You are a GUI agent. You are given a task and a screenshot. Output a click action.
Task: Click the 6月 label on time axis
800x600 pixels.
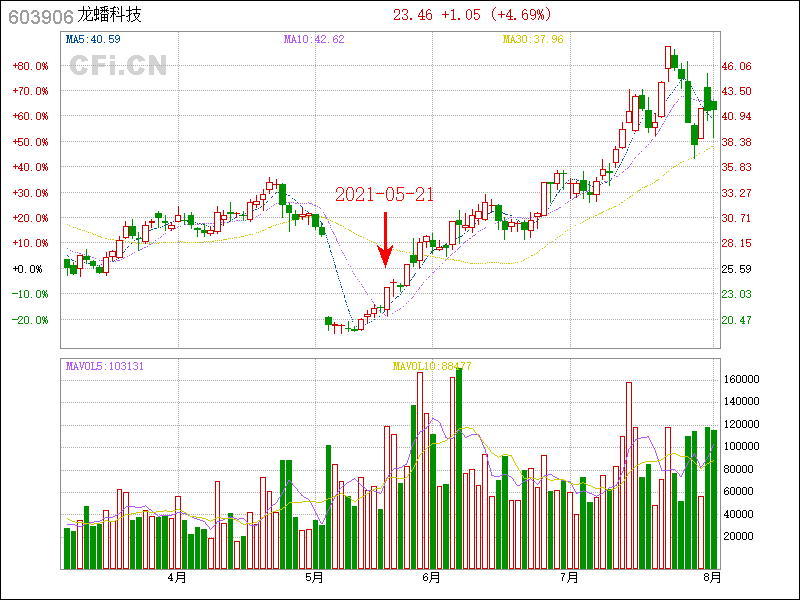click(432, 577)
